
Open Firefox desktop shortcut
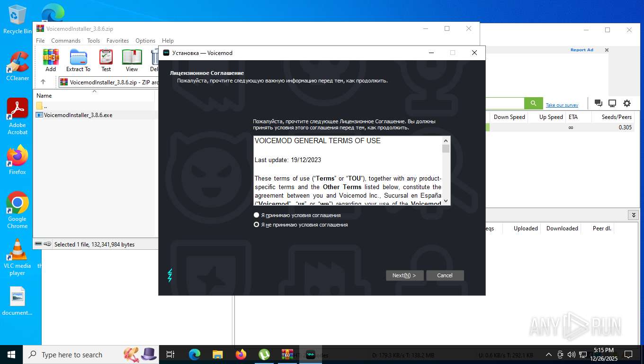coord(18,160)
